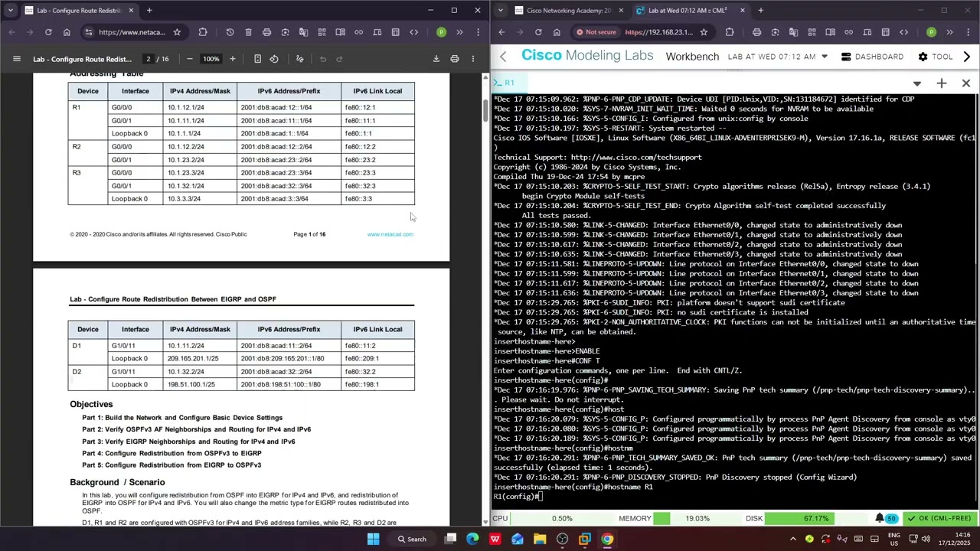Click the R1 terminal config prompt
980x551 pixels.
tap(518, 497)
